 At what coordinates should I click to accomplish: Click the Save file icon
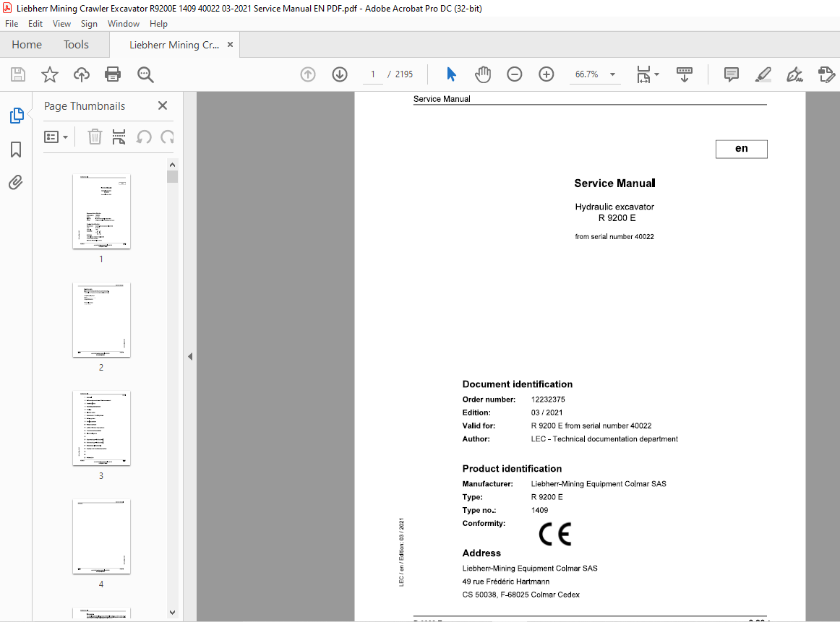tap(18, 74)
